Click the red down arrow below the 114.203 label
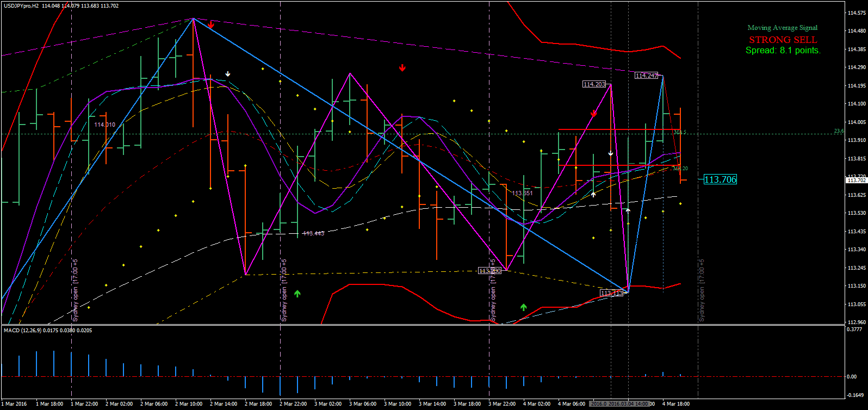This screenshot has width=868, height=410. [594, 113]
